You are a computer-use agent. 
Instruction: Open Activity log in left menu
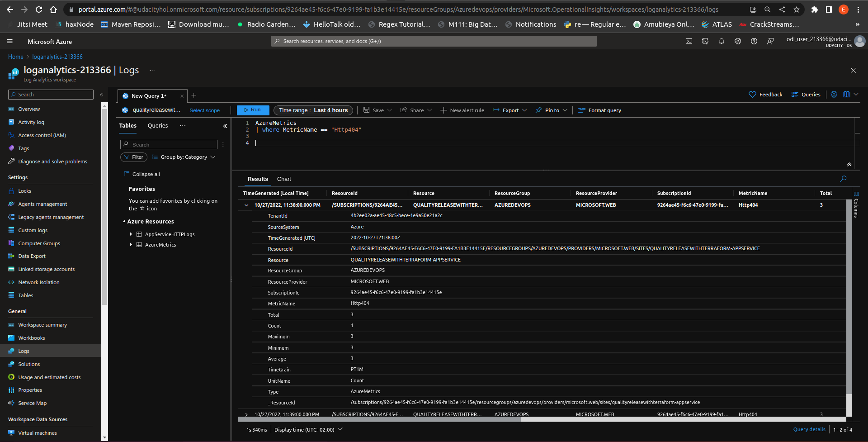coord(31,122)
